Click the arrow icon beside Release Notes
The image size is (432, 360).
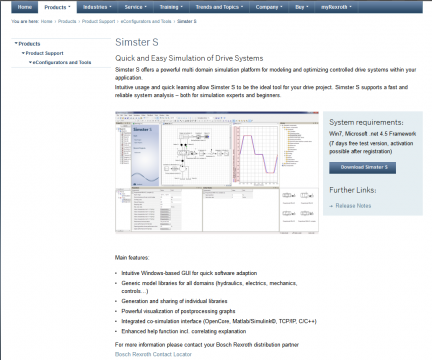[x=331, y=206]
